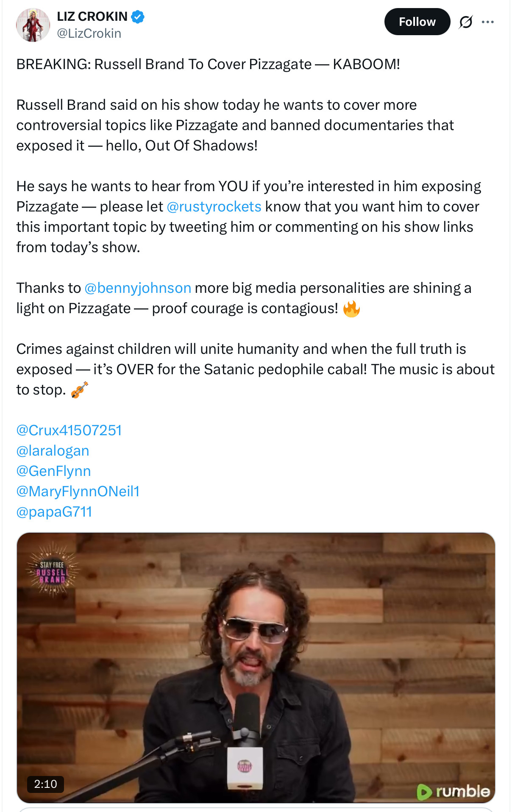Screen dimensions: 515x812
Task: Open the @laralogan mention
Action: tap(53, 451)
